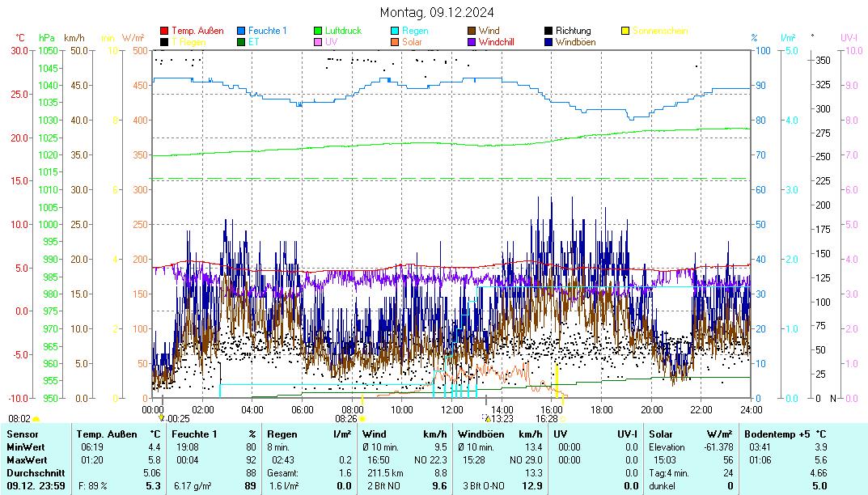Click the Bodentemp +5 column header
This screenshot has height=495, width=868.
(773, 434)
